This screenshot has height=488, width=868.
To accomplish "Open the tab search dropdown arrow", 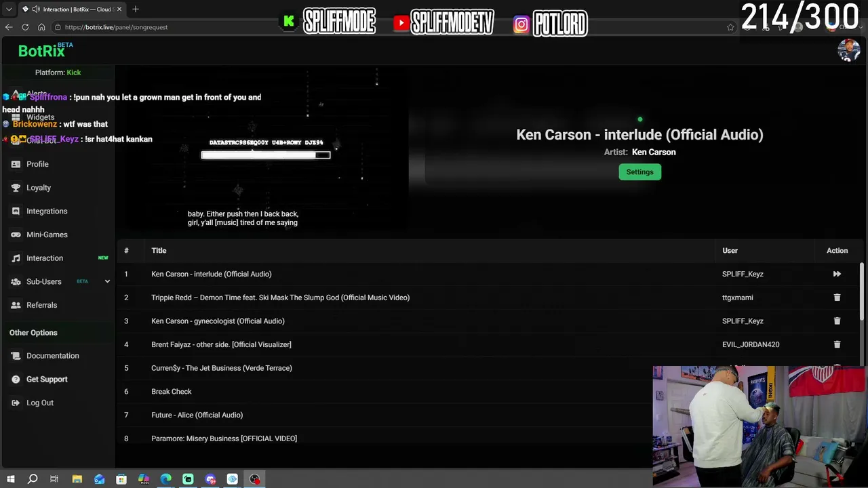I will (9, 9).
